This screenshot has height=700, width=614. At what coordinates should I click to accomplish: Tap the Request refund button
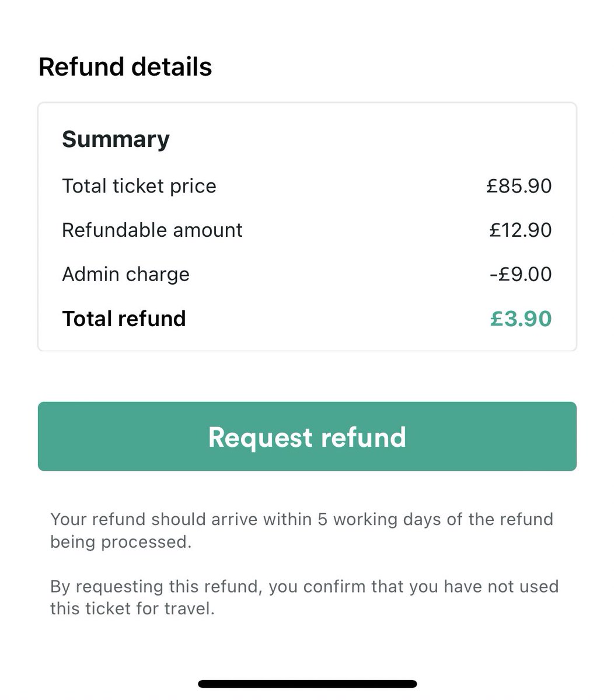pos(307,436)
